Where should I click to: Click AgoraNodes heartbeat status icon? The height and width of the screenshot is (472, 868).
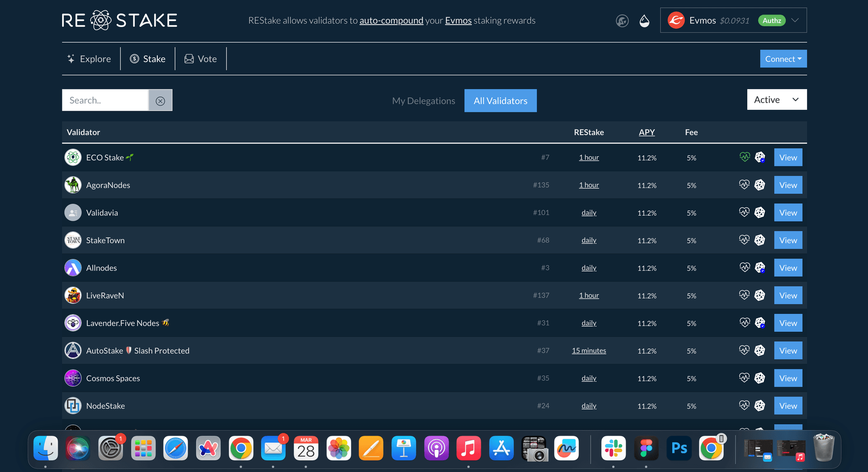coord(745,184)
